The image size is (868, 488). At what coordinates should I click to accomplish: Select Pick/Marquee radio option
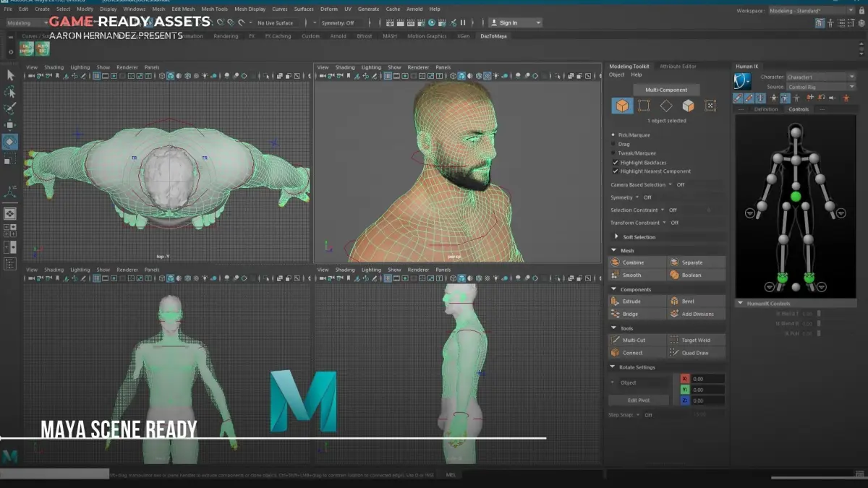pos(614,135)
